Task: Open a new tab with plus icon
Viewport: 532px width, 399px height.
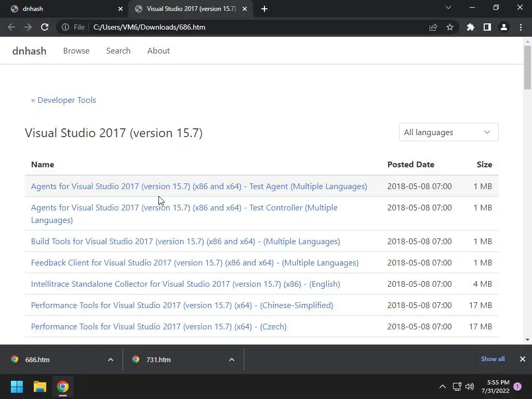Action: (x=264, y=9)
